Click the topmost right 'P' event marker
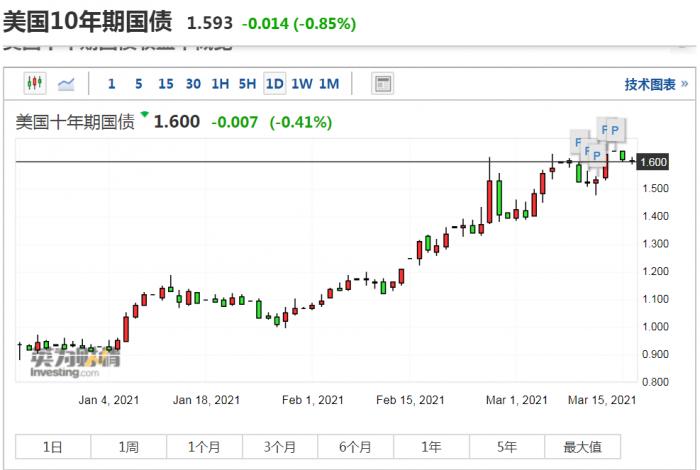This screenshot has width=700, height=470. pyautogui.click(x=614, y=128)
